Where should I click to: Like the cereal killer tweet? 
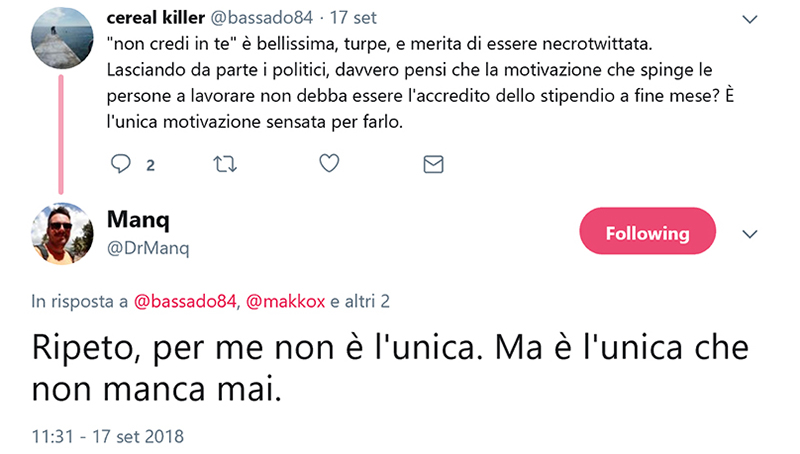tap(329, 164)
